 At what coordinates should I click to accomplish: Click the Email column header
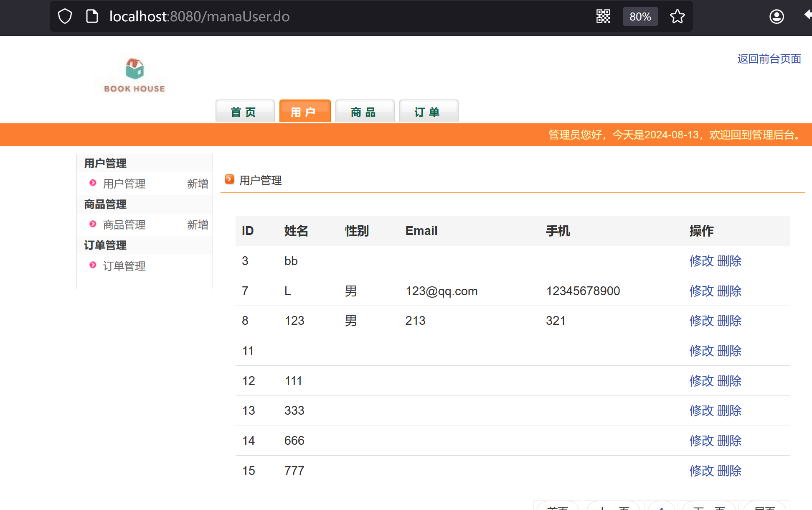(x=421, y=231)
